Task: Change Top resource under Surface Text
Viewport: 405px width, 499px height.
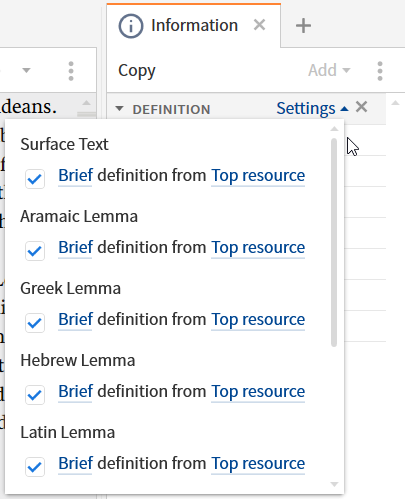Action: click(258, 176)
